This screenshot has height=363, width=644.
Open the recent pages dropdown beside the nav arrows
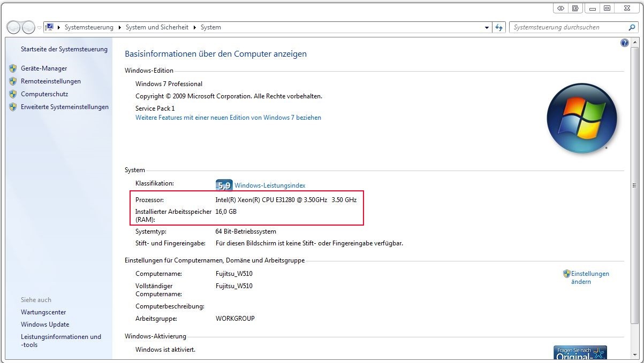click(x=39, y=28)
